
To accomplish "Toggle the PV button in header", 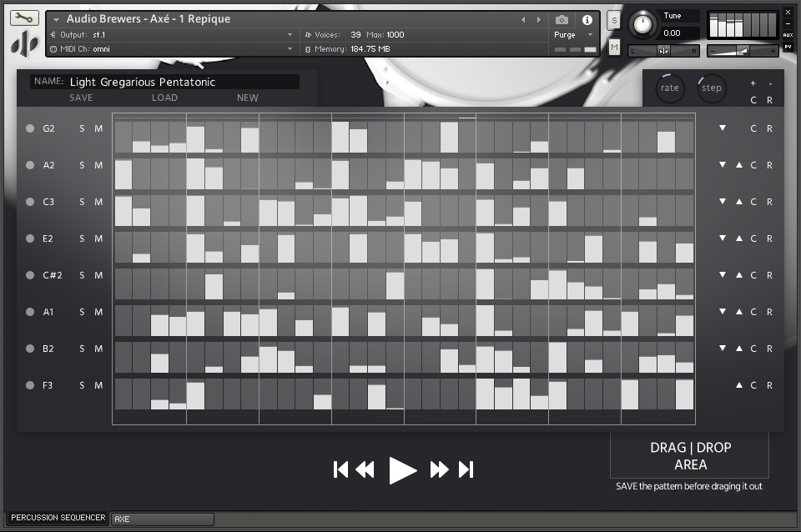I will (788, 47).
